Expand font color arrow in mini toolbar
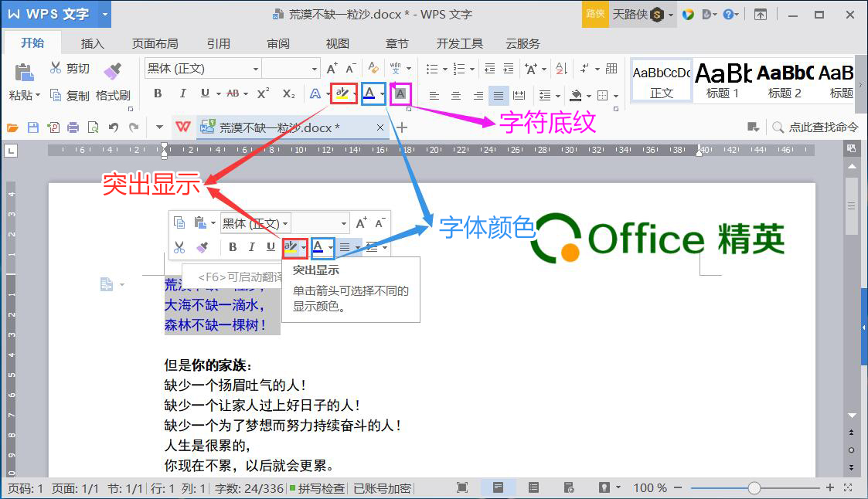Image resolution: width=868 pixels, height=499 pixels. click(331, 247)
